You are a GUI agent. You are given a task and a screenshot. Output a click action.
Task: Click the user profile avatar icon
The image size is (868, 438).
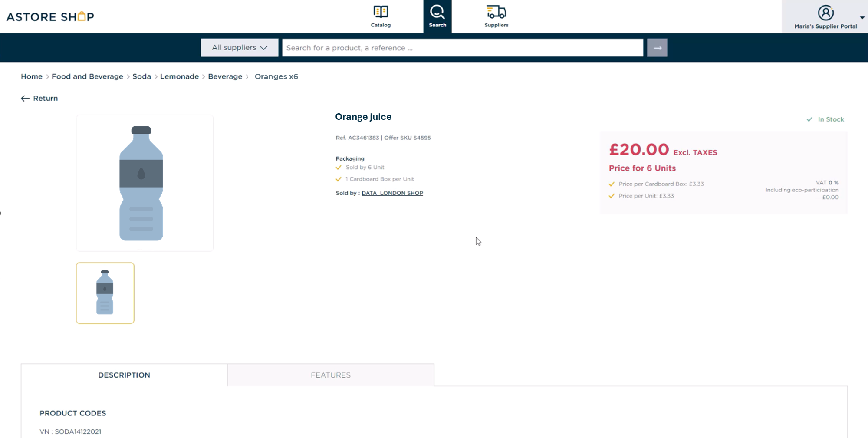point(825,13)
